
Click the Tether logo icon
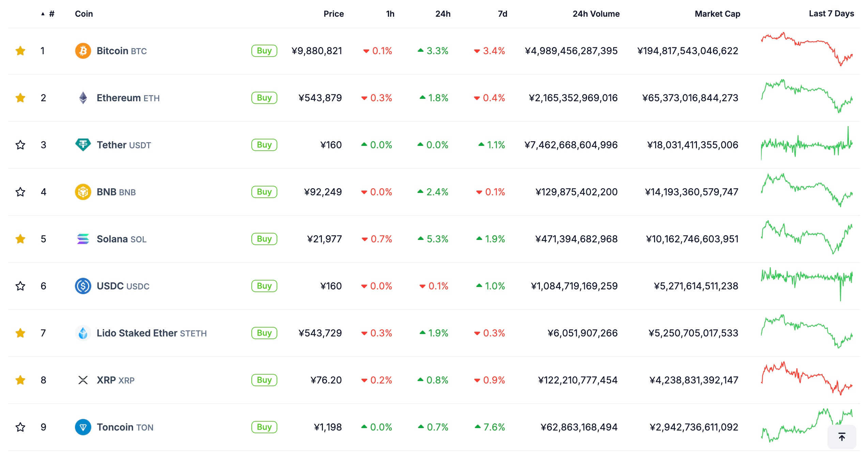coord(83,145)
